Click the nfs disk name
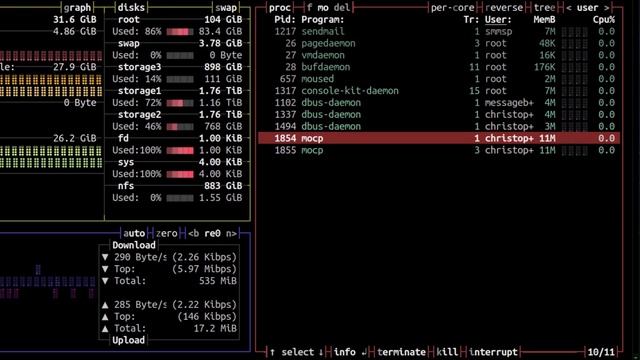 coord(126,186)
